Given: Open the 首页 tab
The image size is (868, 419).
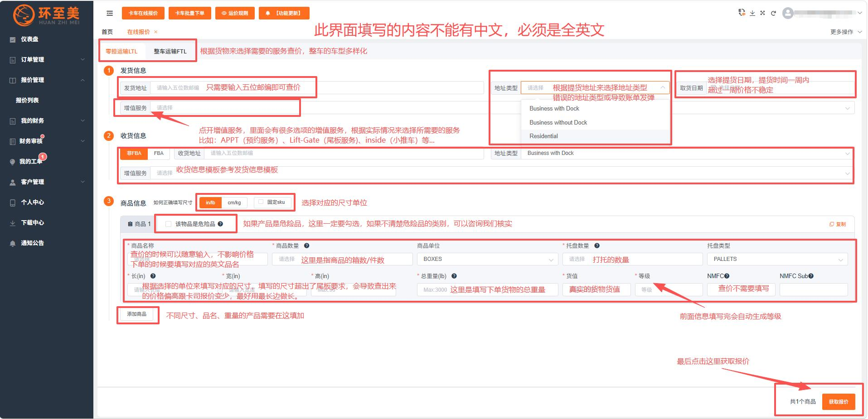Looking at the screenshot, I should tap(107, 32).
